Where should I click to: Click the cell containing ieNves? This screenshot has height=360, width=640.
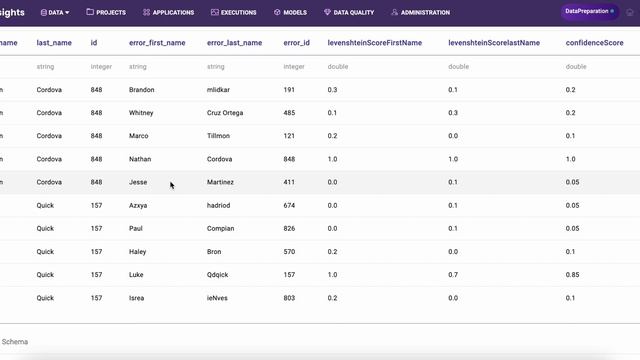click(x=217, y=298)
